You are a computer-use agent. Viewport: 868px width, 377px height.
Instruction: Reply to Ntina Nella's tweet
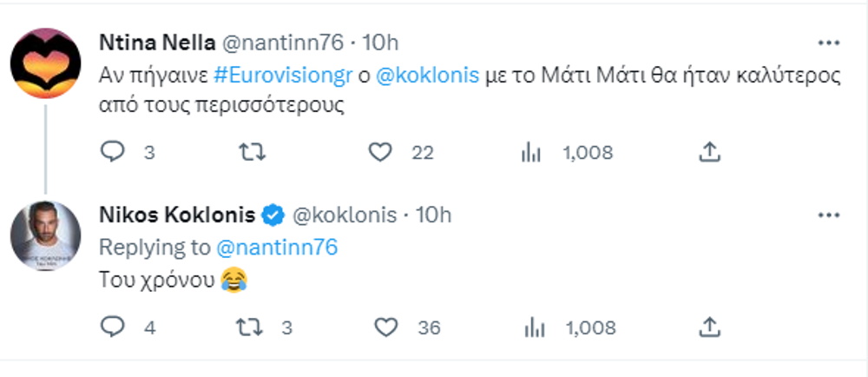(x=114, y=153)
